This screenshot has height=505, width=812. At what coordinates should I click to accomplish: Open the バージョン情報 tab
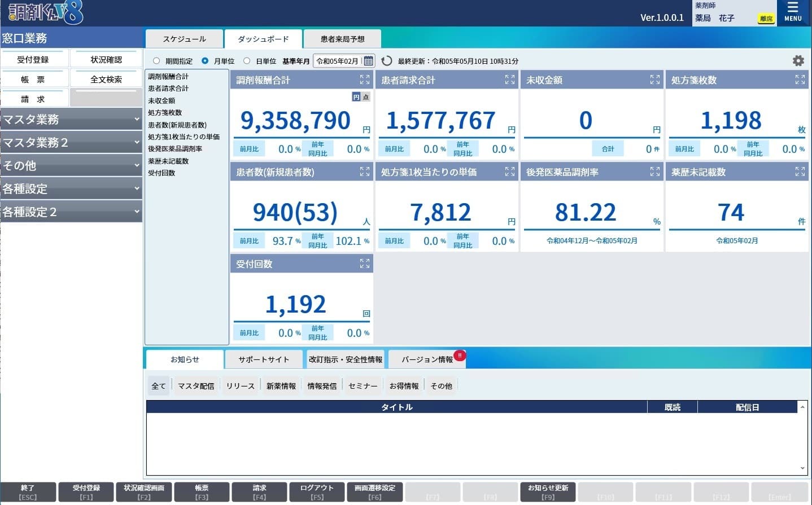427,359
